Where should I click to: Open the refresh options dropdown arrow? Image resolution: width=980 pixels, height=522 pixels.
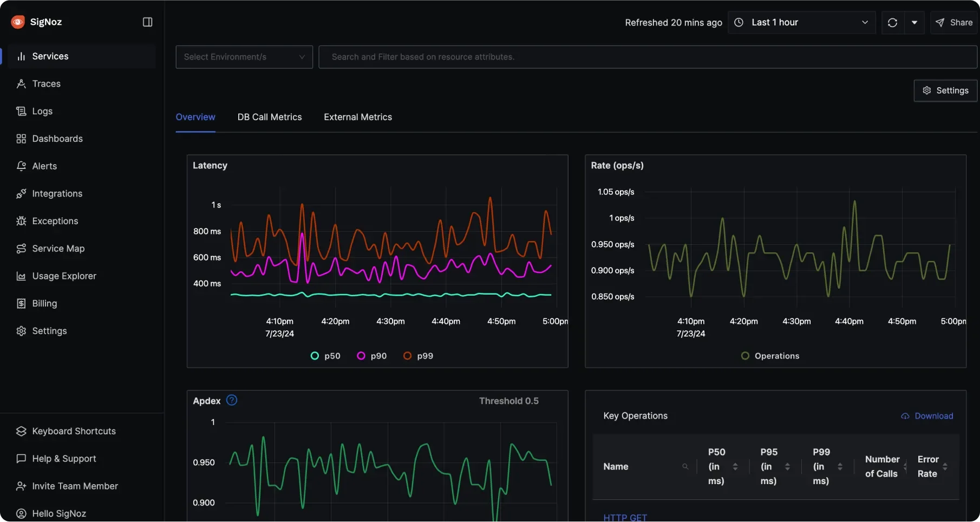[915, 22]
